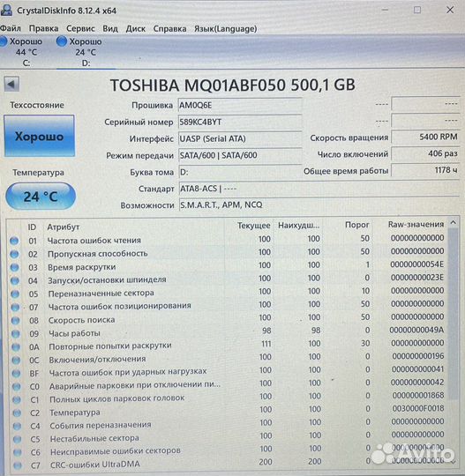Select Частота ошибок позиционирования attribute name
The image size is (465, 476).
coord(120,306)
